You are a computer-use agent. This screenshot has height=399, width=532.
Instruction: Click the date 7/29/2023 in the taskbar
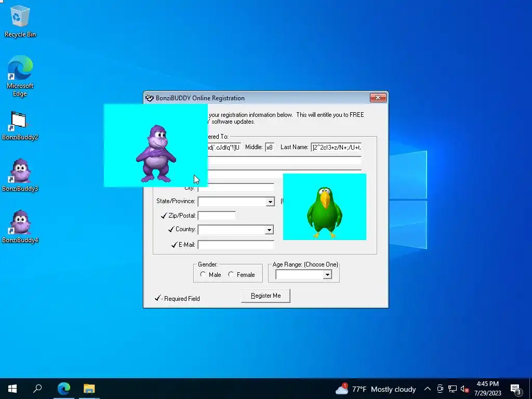487,393
